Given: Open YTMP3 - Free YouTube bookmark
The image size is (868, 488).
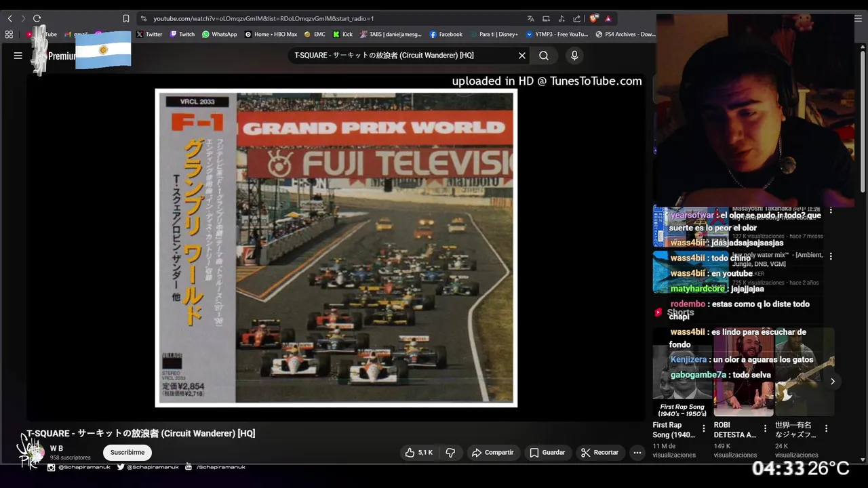Looking at the screenshot, I should click(557, 34).
